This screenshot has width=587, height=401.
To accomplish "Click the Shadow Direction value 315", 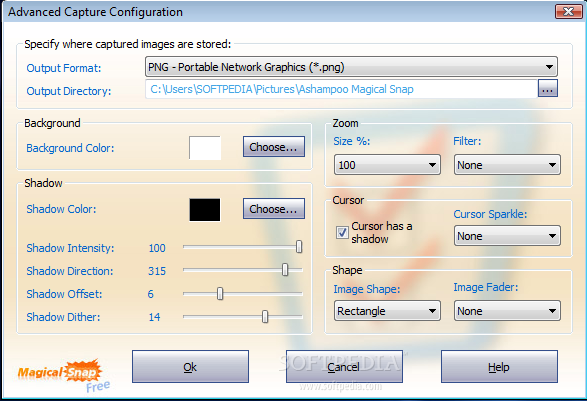I will pyautogui.click(x=157, y=271).
